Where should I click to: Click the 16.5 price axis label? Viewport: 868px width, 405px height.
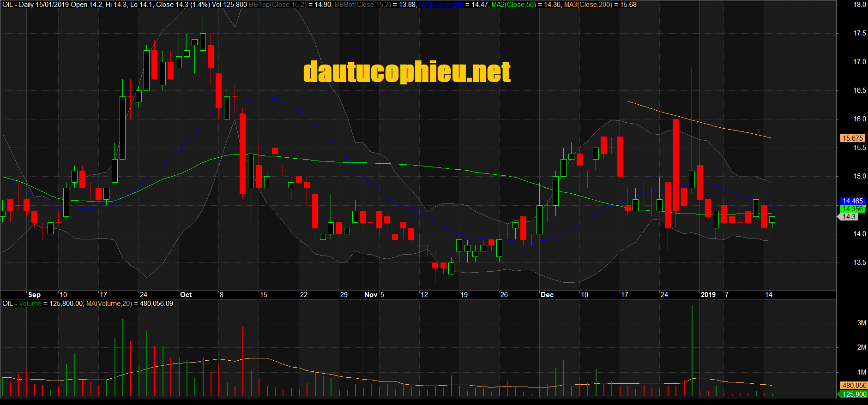(x=860, y=90)
